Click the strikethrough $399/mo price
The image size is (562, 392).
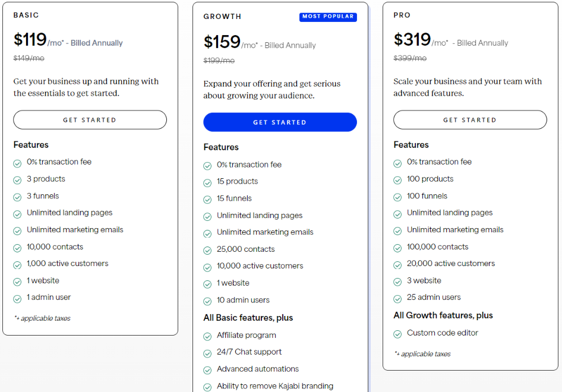410,58
